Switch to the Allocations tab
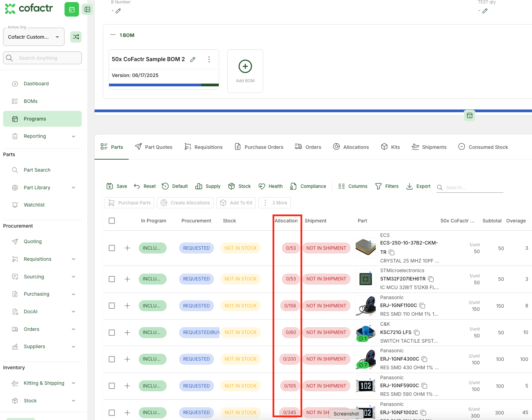The height and width of the screenshot is (420, 532). pos(351,147)
